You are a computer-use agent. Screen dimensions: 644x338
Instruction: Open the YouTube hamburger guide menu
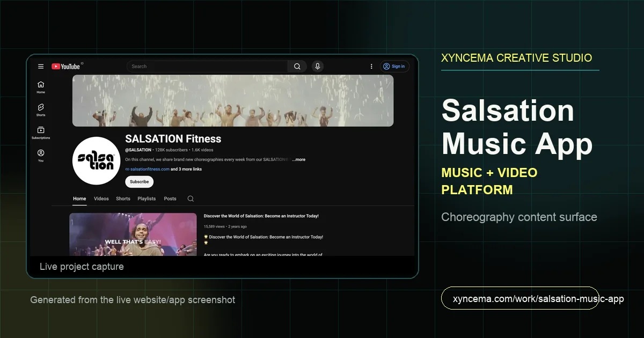(x=41, y=67)
